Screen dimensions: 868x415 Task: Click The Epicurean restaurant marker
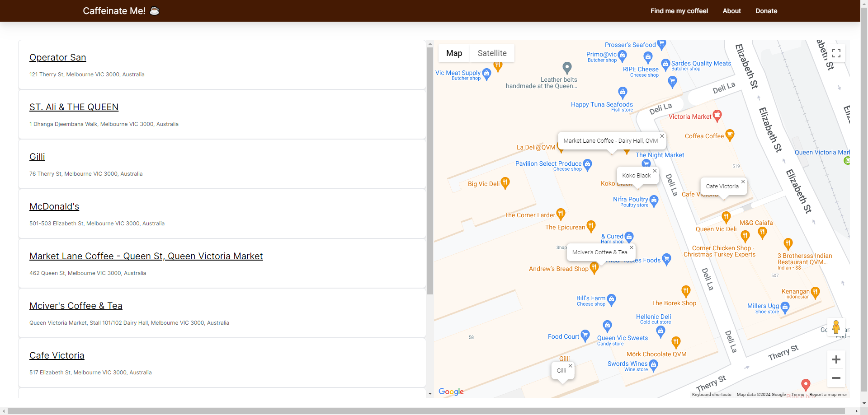tap(591, 226)
